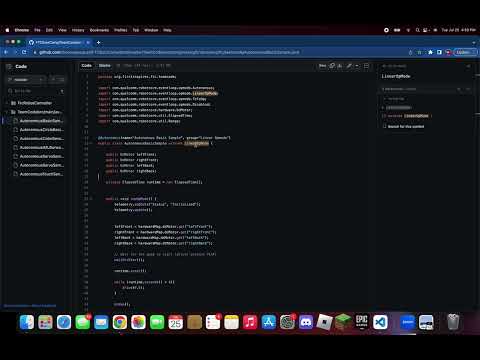This screenshot has width=480, height=360.
Task: Open Mail from the Dock
Action: point(101,322)
